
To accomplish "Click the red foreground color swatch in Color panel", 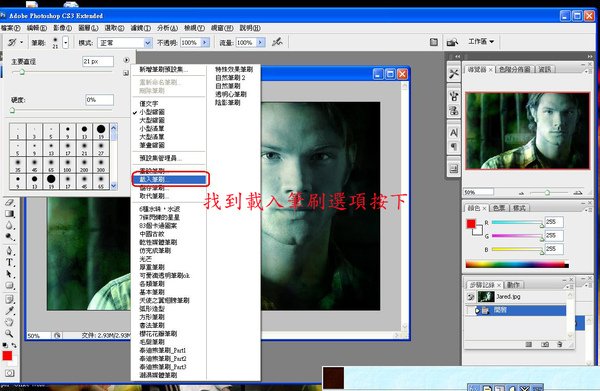I will pyautogui.click(x=471, y=224).
